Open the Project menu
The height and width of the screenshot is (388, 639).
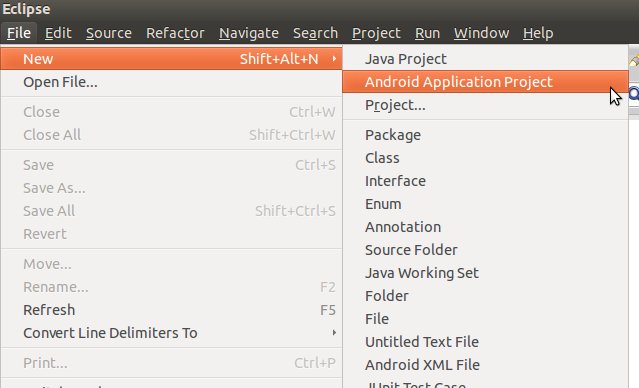[x=376, y=33]
